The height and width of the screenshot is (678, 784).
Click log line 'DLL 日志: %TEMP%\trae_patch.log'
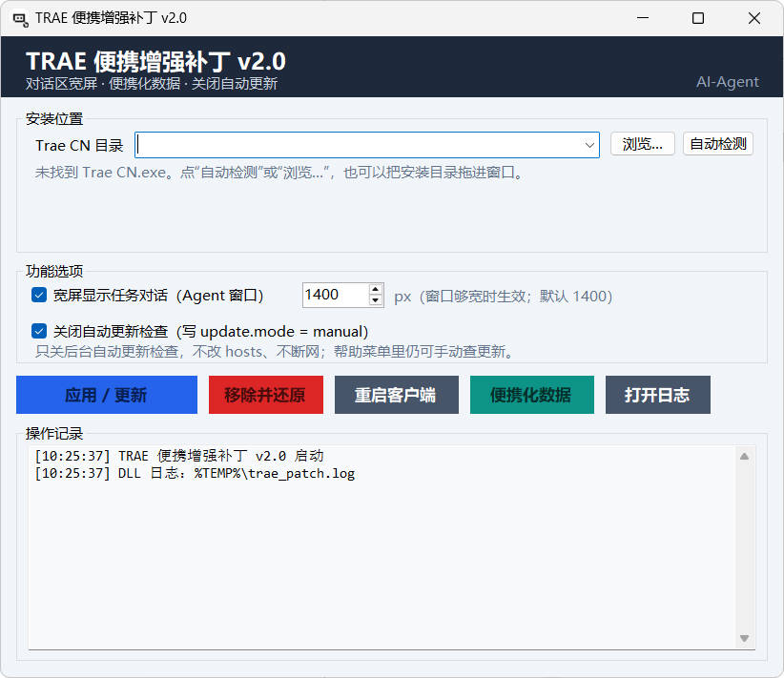(x=195, y=474)
